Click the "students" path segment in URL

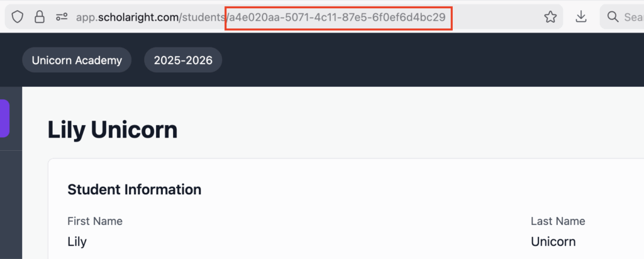pos(202,17)
